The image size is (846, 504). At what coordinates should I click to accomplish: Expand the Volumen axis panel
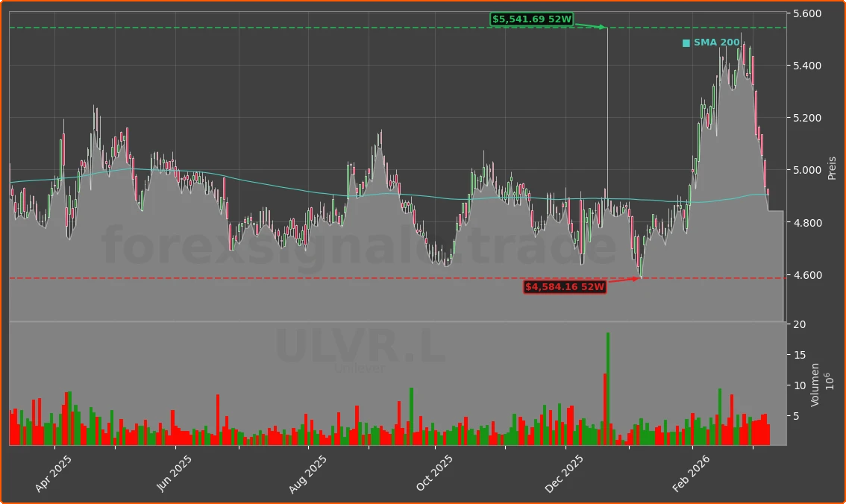point(817,384)
